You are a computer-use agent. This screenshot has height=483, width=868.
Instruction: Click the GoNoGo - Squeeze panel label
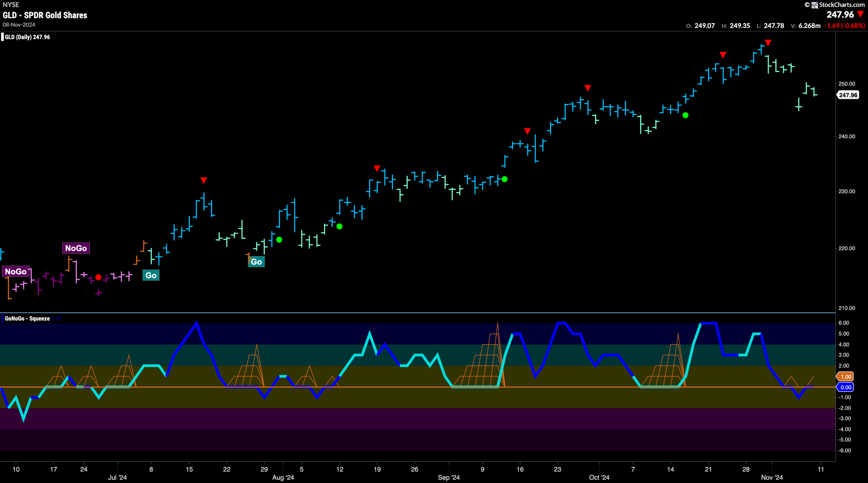pyautogui.click(x=27, y=318)
